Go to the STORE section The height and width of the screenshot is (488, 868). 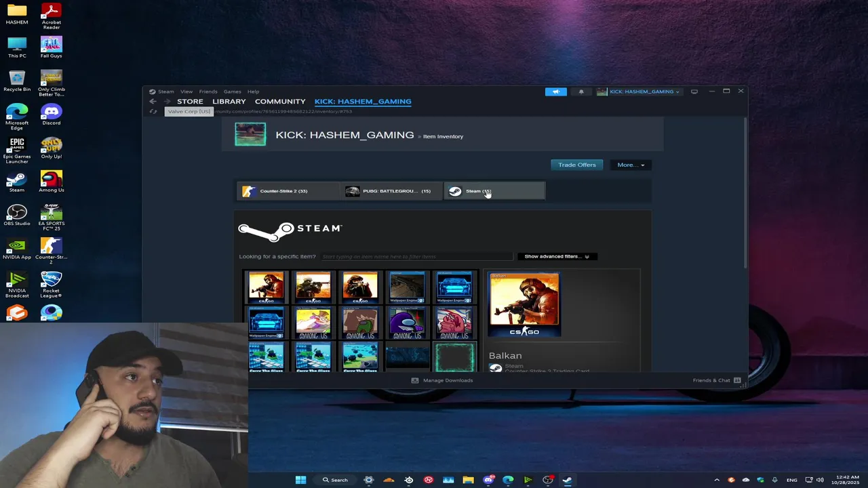pos(190,102)
